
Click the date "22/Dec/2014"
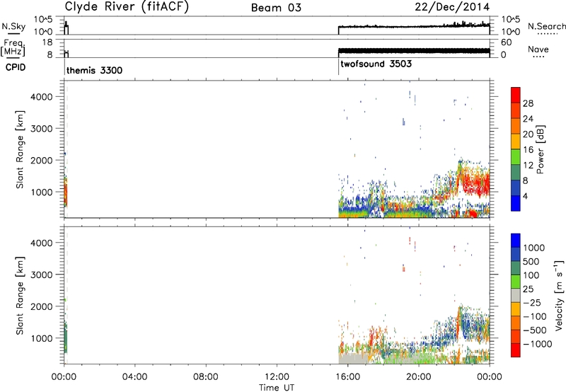(x=452, y=7)
